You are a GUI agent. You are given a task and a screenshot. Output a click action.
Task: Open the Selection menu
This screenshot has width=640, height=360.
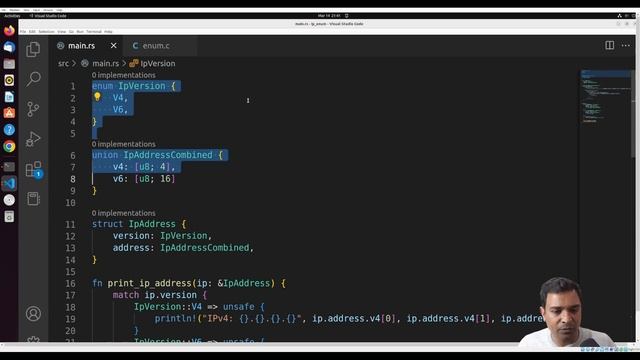pos(47,31)
